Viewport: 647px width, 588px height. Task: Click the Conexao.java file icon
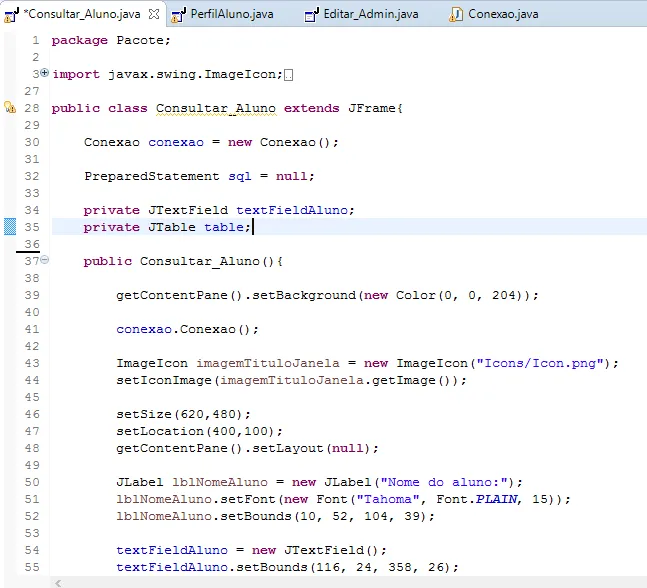coord(456,14)
